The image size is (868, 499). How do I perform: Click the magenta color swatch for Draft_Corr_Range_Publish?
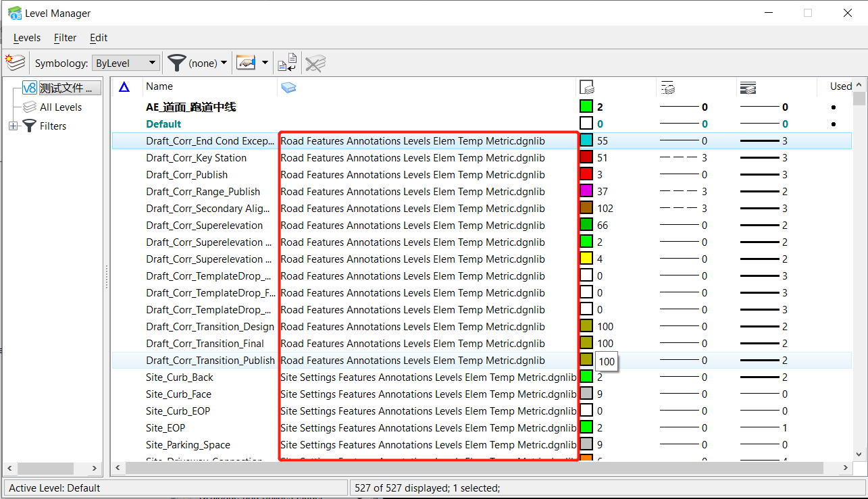586,192
